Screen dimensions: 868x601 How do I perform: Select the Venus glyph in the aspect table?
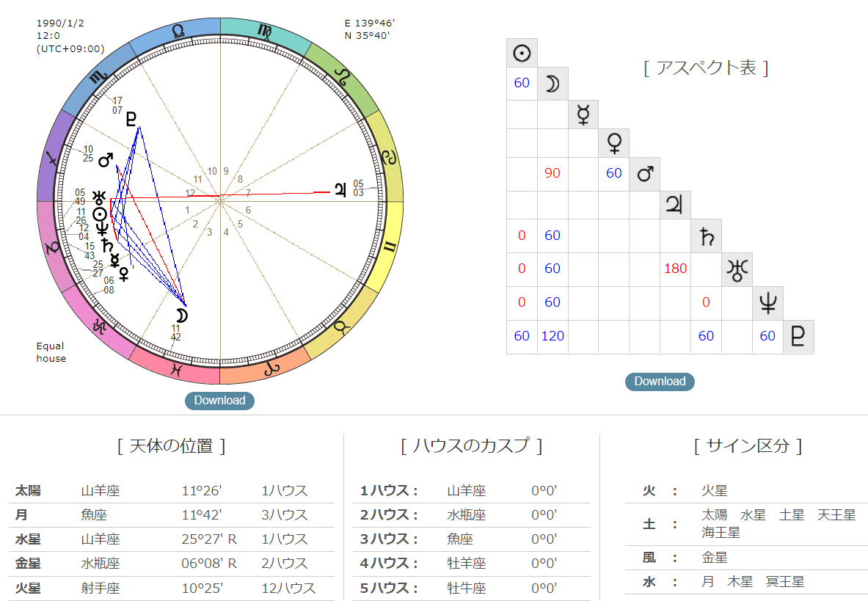613,142
